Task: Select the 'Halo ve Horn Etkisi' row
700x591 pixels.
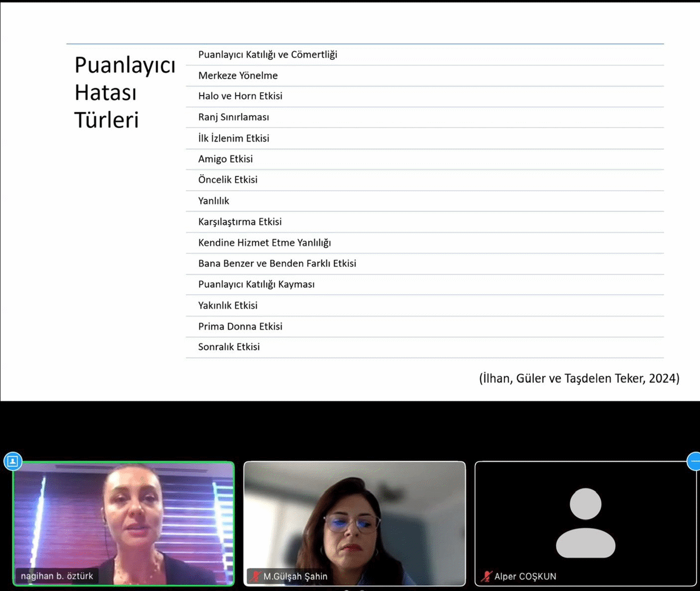Action: click(240, 96)
